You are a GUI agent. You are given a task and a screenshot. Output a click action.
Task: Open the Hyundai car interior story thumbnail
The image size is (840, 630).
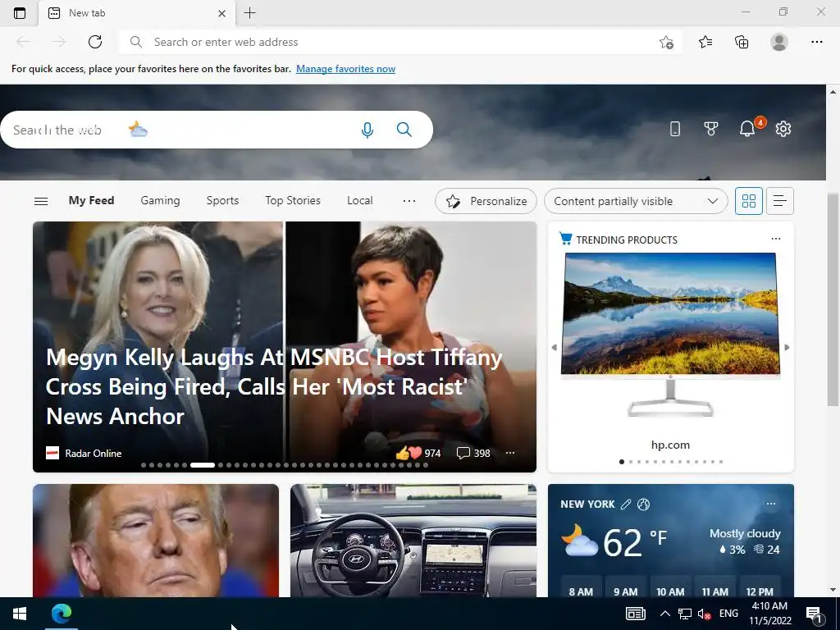pyautogui.click(x=413, y=541)
